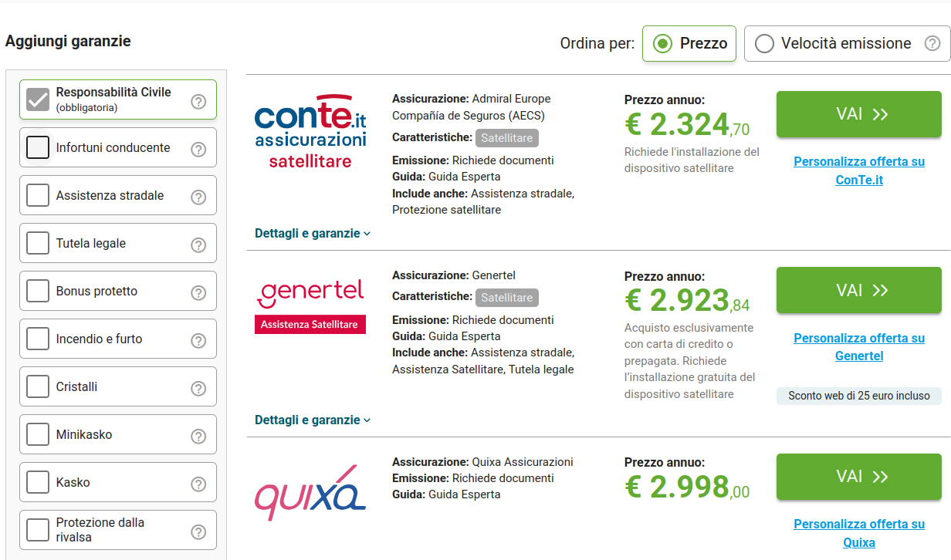Open the ConTe.it assicurazioni logo
The image size is (951, 560).
click(x=310, y=131)
